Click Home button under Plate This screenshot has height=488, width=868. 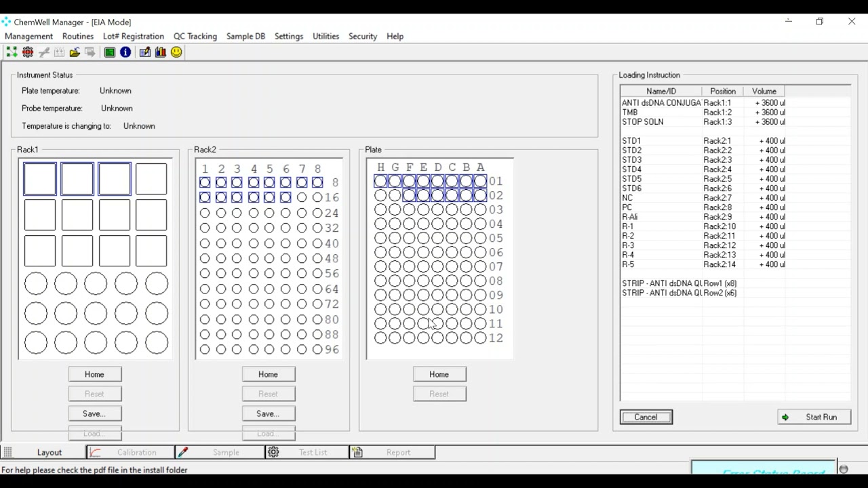[439, 374]
